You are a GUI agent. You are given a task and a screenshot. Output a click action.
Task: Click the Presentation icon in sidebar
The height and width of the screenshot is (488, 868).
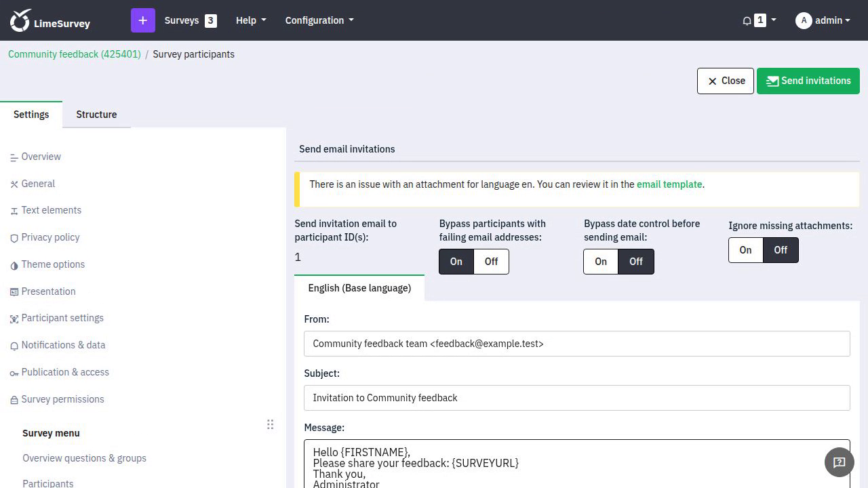point(14,292)
